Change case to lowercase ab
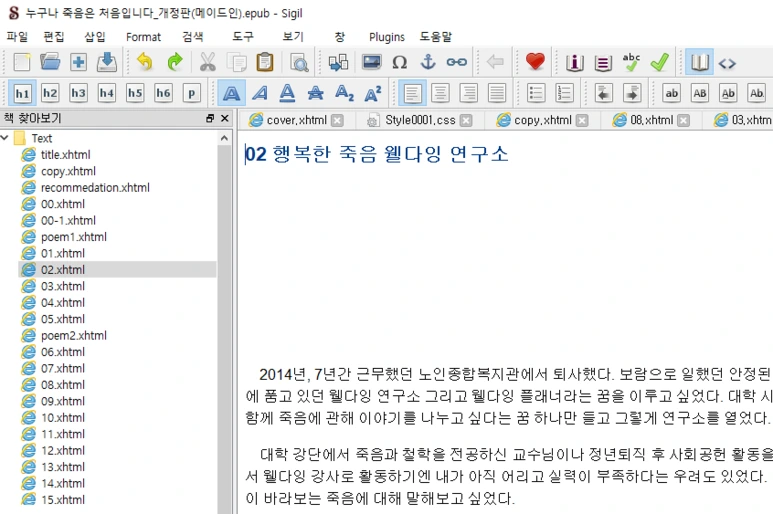 pos(671,93)
